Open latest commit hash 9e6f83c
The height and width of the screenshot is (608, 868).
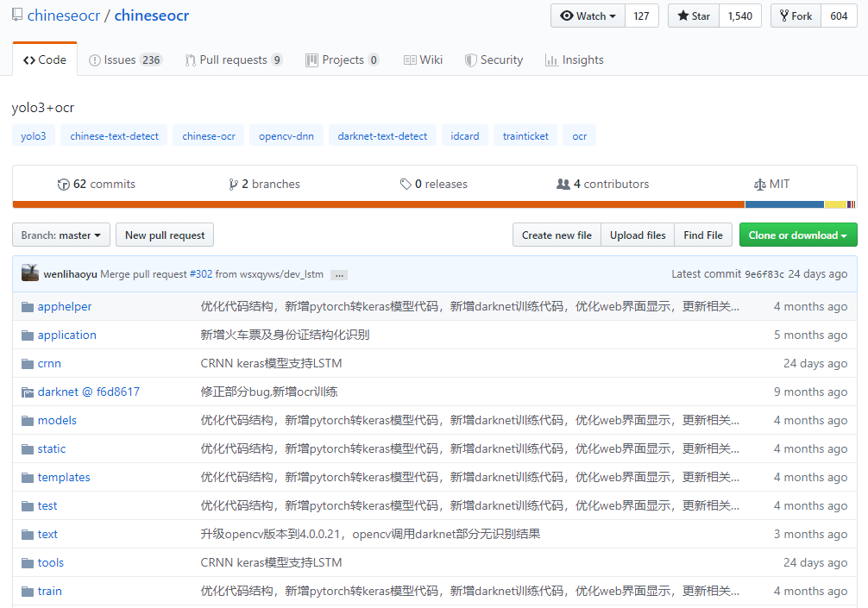click(x=764, y=274)
